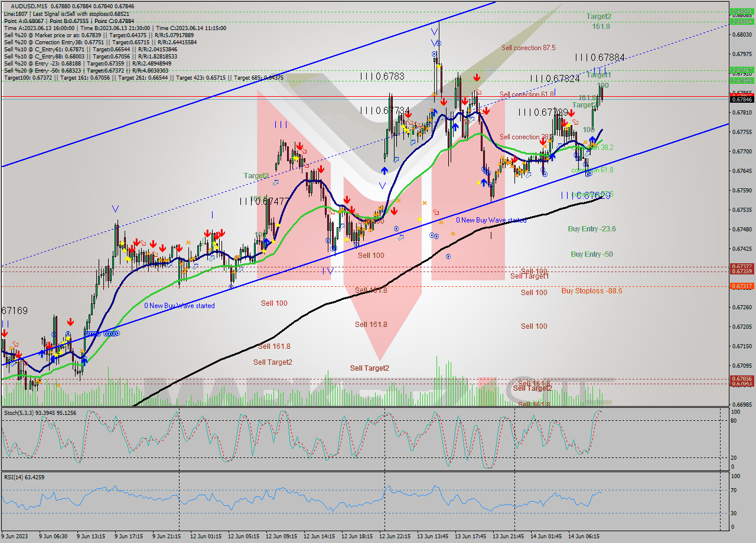
Task: Click the '14 Jun 01:45' time label
Action: pyautogui.click(x=546, y=537)
